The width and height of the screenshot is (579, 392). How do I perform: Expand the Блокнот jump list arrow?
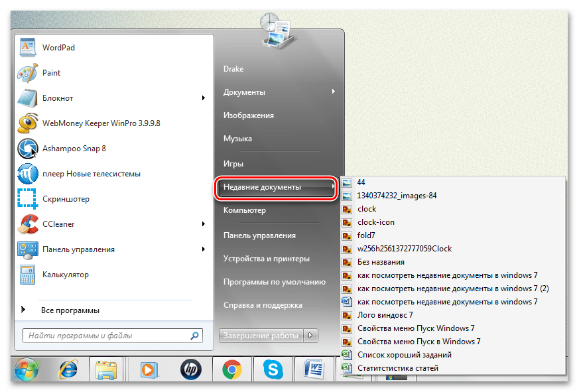[x=203, y=98]
